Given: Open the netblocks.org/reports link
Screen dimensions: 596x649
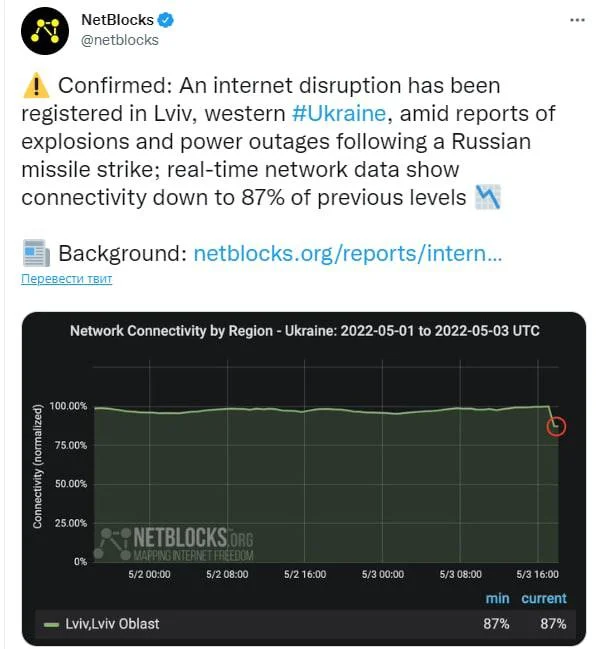Looking at the screenshot, I should click(x=348, y=253).
